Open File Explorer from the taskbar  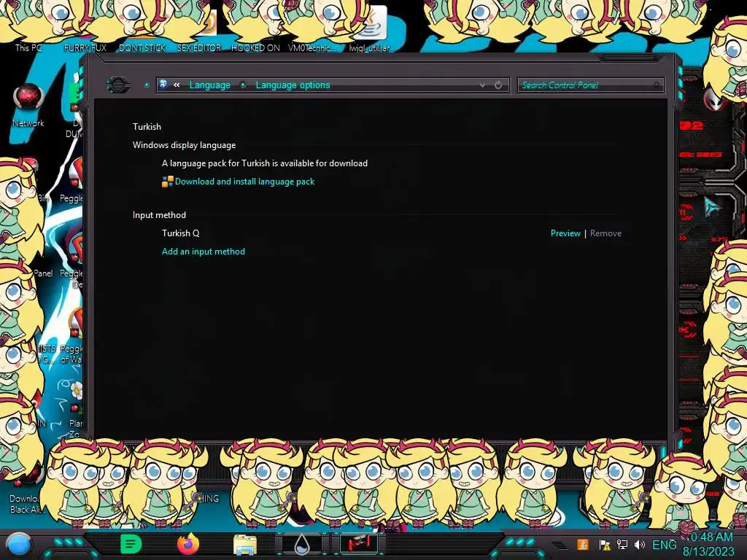coord(245,545)
